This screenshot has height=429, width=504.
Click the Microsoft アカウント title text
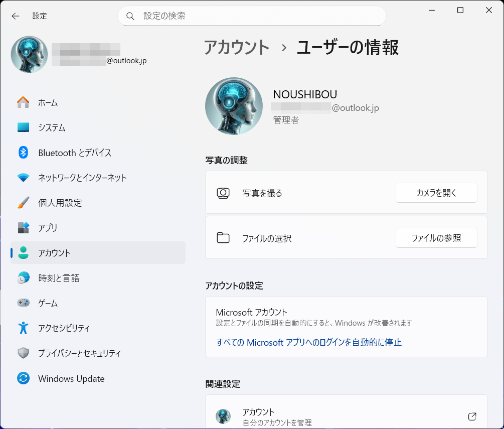(251, 312)
